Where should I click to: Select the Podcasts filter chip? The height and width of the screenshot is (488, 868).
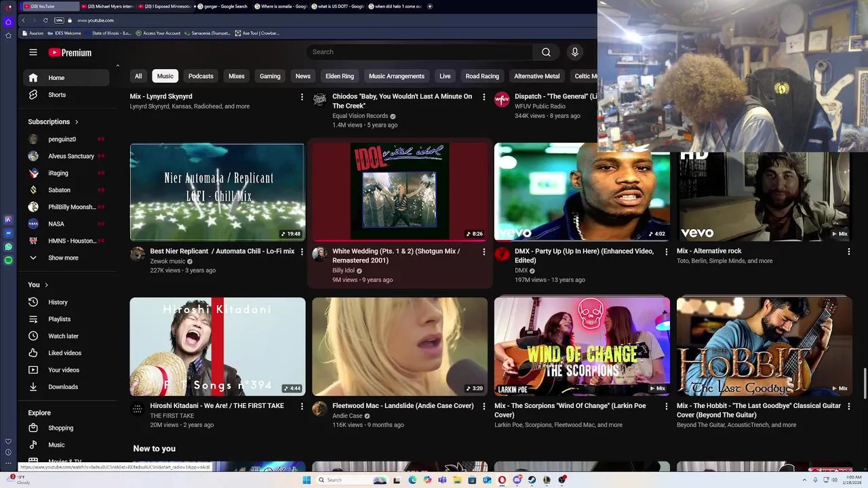(201, 77)
